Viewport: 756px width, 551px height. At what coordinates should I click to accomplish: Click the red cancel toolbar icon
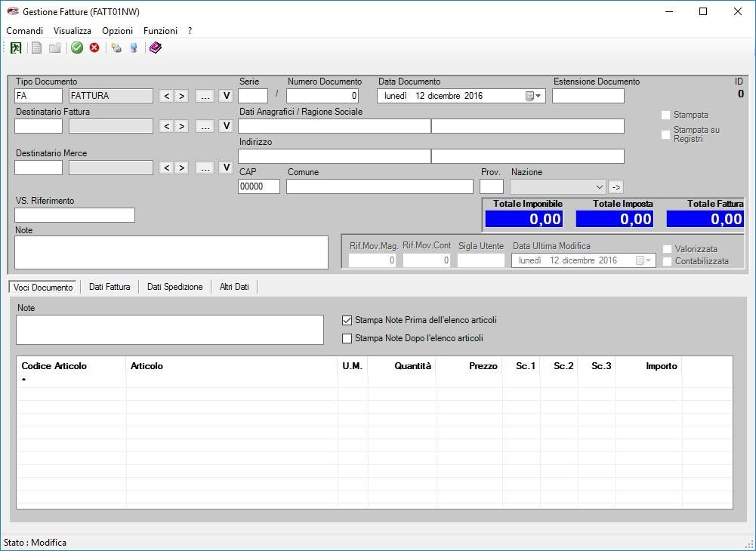click(94, 48)
